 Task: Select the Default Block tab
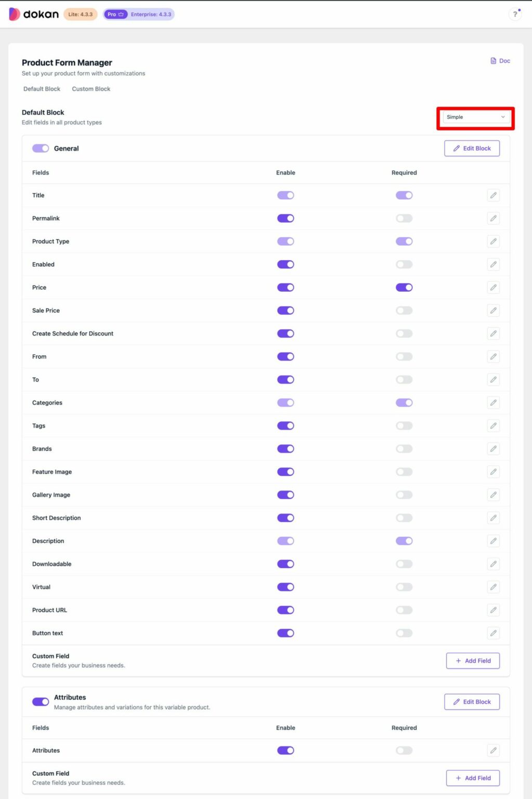pos(42,89)
